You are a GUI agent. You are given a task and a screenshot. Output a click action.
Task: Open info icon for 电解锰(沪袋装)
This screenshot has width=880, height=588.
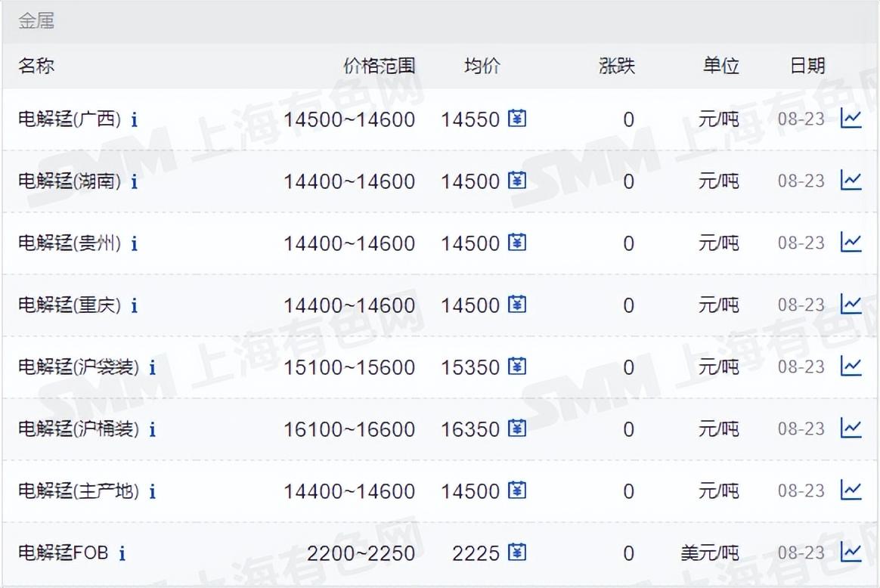[152, 367]
